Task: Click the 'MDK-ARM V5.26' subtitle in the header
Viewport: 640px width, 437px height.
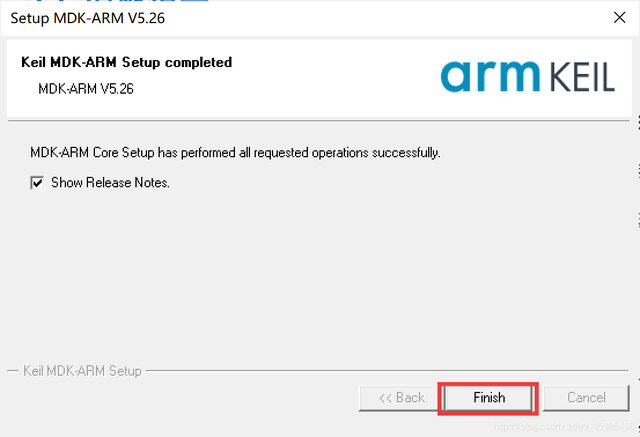Action: coord(86,89)
